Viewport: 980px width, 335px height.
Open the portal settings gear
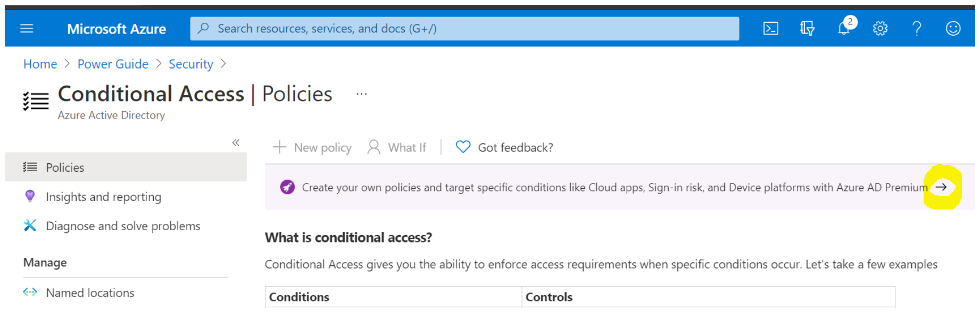click(880, 29)
